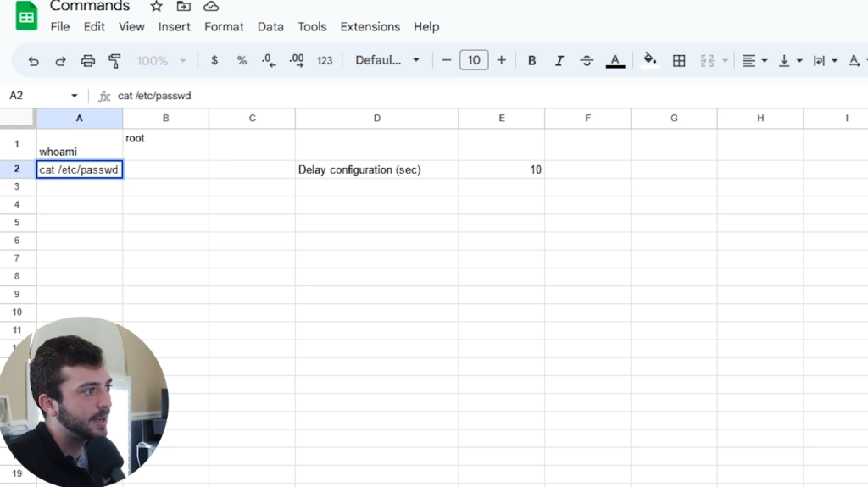The width and height of the screenshot is (868, 487).
Task: Select the cell containing whoami
Action: pos(79,145)
